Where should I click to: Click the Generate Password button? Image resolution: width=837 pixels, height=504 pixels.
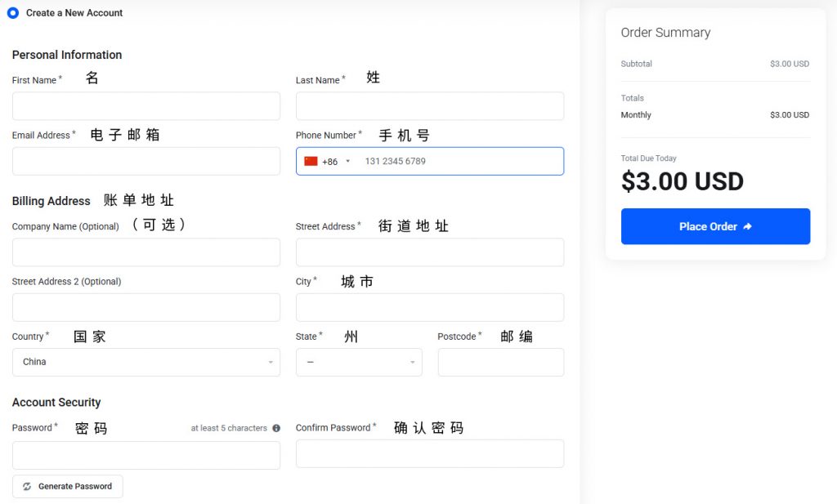point(67,486)
